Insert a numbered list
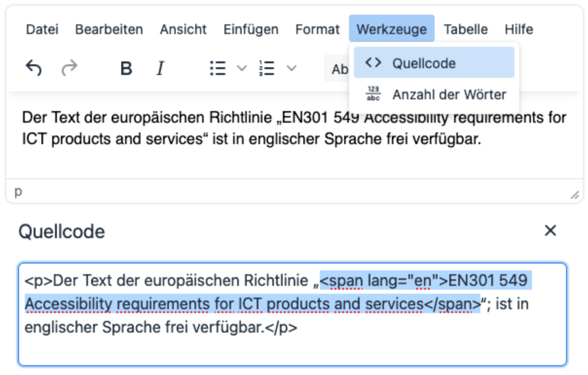Screen dimensions: 588x375 267,69
